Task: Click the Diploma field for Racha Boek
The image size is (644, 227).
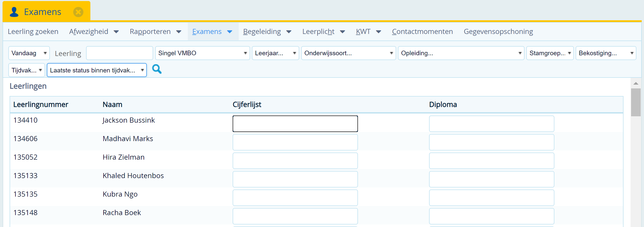Action: pyautogui.click(x=492, y=216)
